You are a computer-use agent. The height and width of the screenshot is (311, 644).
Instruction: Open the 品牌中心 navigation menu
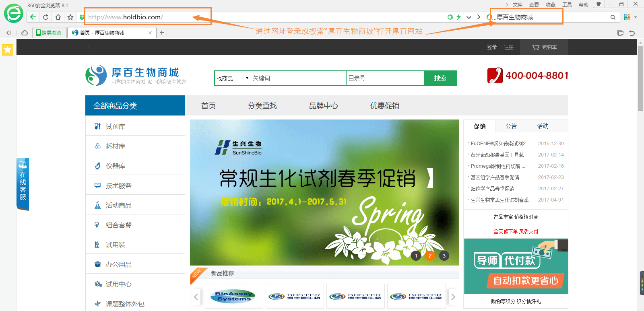(323, 106)
